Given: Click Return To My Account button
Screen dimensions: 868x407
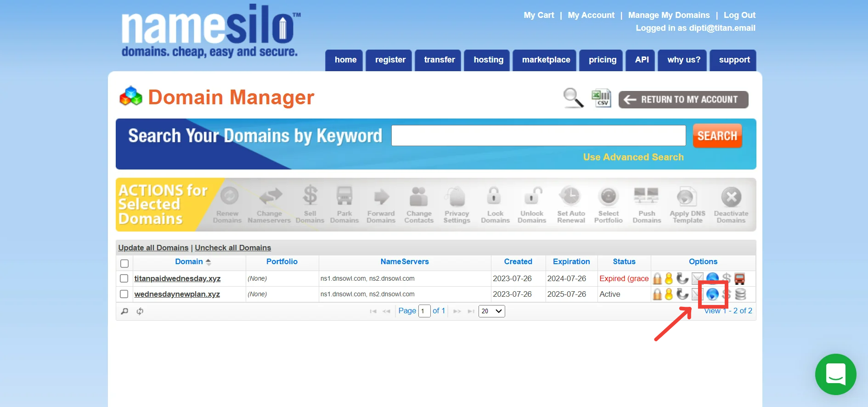Looking at the screenshot, I should (683, 100).
